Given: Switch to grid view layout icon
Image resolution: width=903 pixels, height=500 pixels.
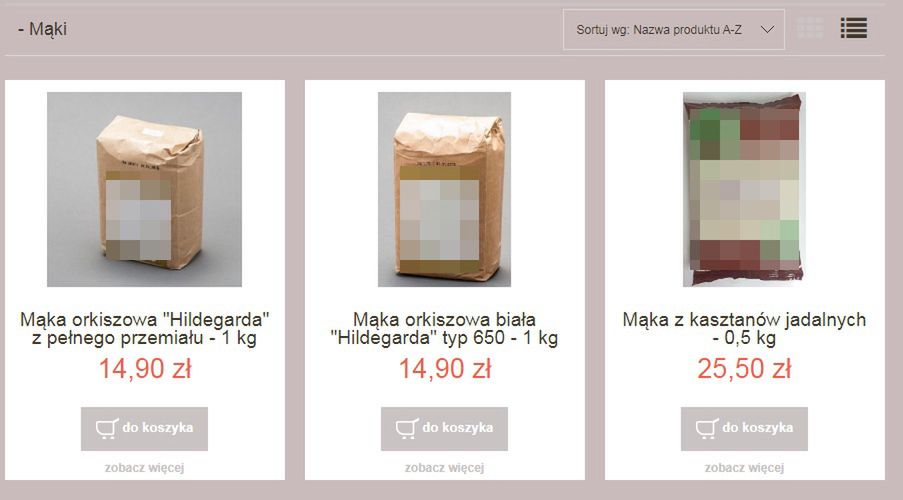Looking at the screenshot, I should pos(810,28).
